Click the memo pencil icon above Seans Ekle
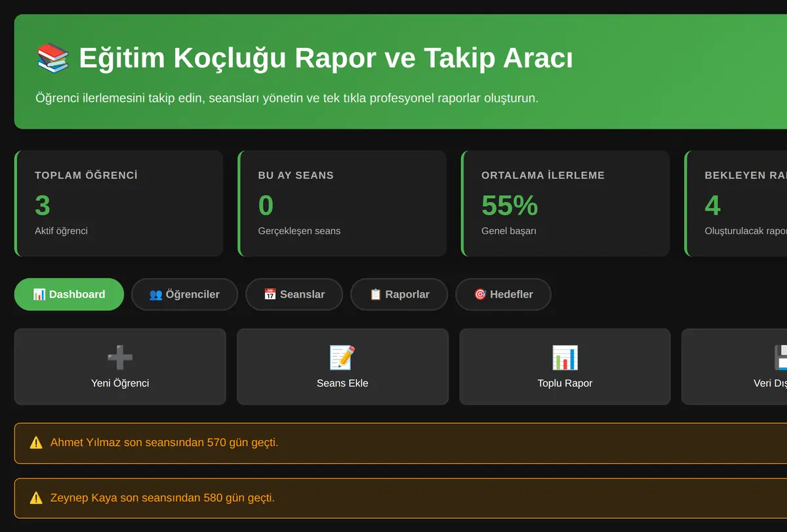 point(342,358)
